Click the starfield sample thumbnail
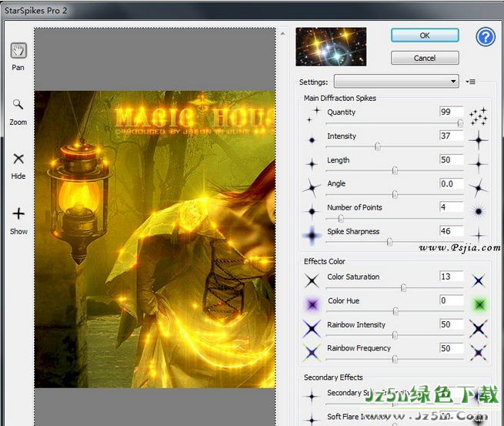This screenshot has width=504, height=426. pyautogui.click(x=331, y=47)
